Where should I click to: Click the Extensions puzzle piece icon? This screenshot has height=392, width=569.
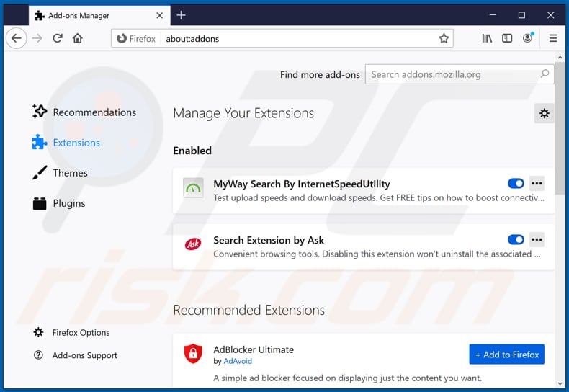tap(39, 142)
